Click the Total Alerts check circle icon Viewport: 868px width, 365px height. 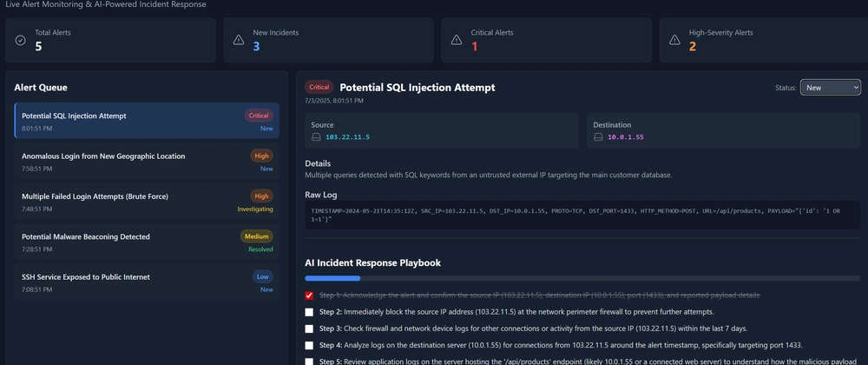pos(21,40)
